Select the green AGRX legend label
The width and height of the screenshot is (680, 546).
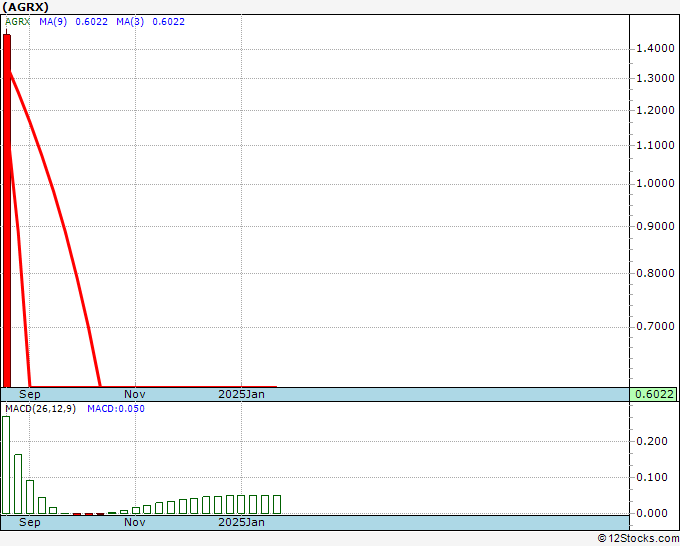[x=17, y=22]
